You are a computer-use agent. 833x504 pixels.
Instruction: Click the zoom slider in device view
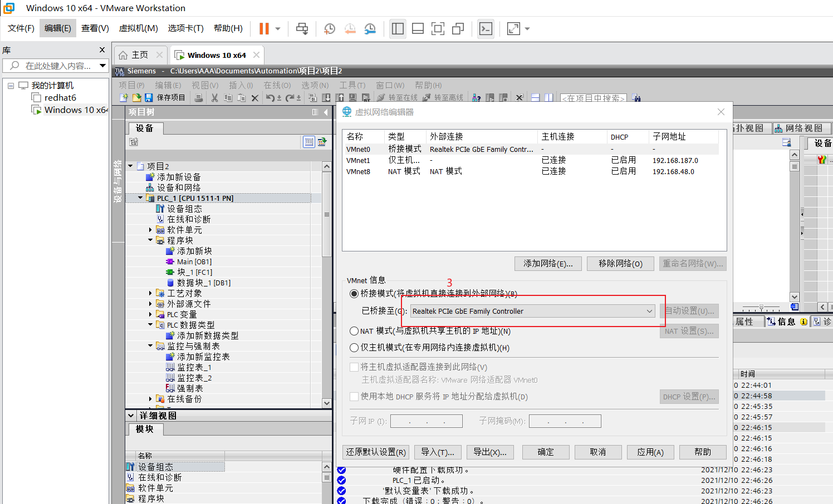761,308
